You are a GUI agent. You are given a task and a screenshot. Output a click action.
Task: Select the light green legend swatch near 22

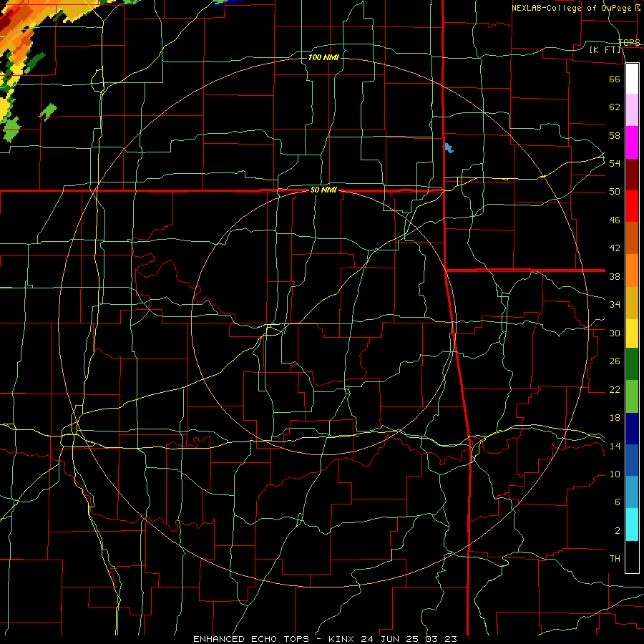coord(632,396)
